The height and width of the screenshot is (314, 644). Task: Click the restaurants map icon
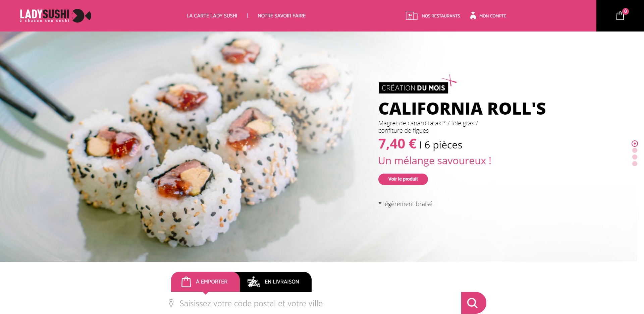click(x=412, y=16)
